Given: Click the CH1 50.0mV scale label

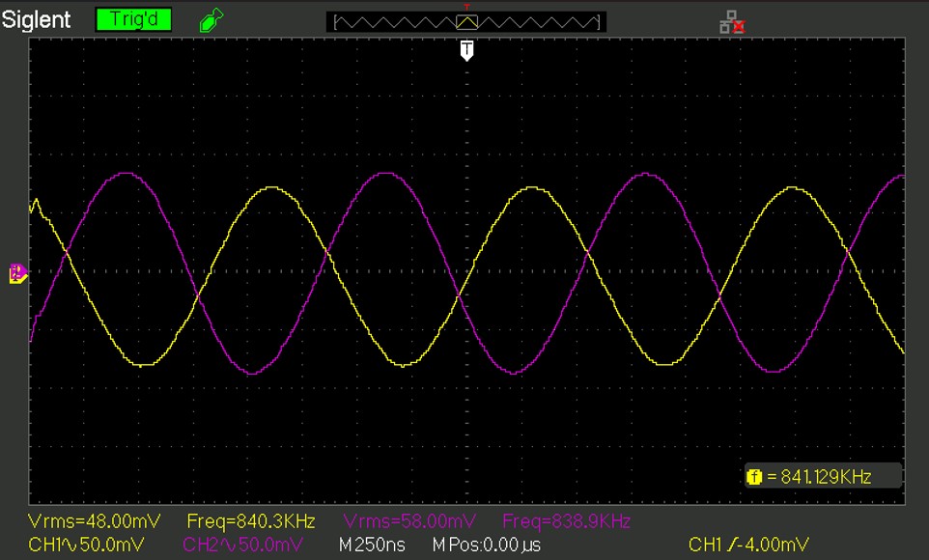Looking at the screenshot, I should [87, 544].
